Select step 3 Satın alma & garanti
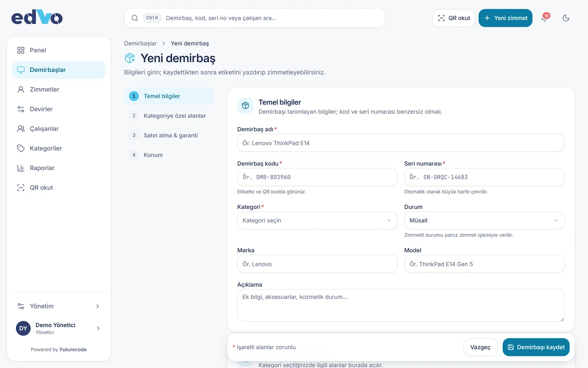588x368 pixels. point(169,135)
